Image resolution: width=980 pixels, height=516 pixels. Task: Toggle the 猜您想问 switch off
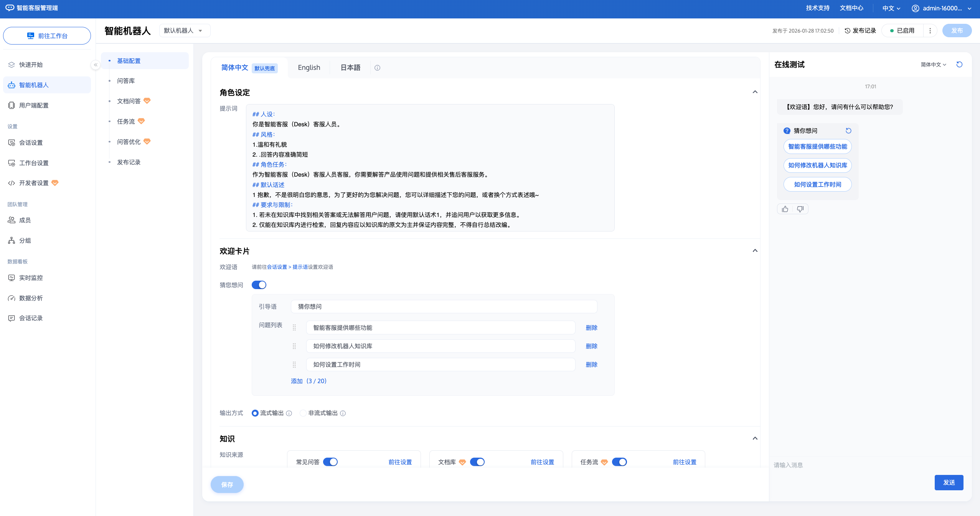tap(259, 285)
